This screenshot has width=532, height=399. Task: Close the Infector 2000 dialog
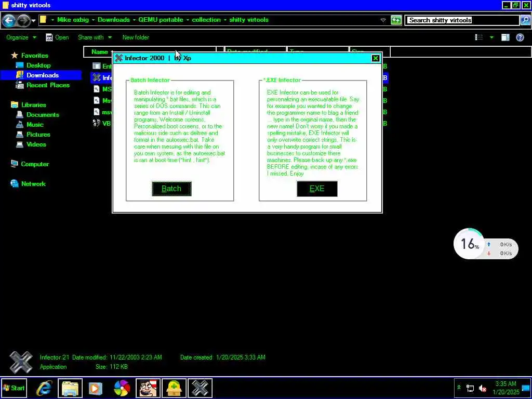(375, 58)
